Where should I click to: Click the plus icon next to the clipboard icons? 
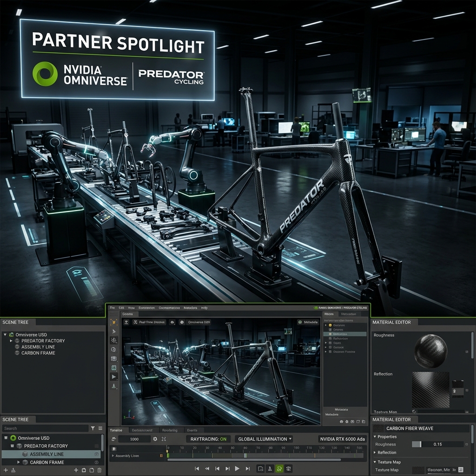pos(76,470)
